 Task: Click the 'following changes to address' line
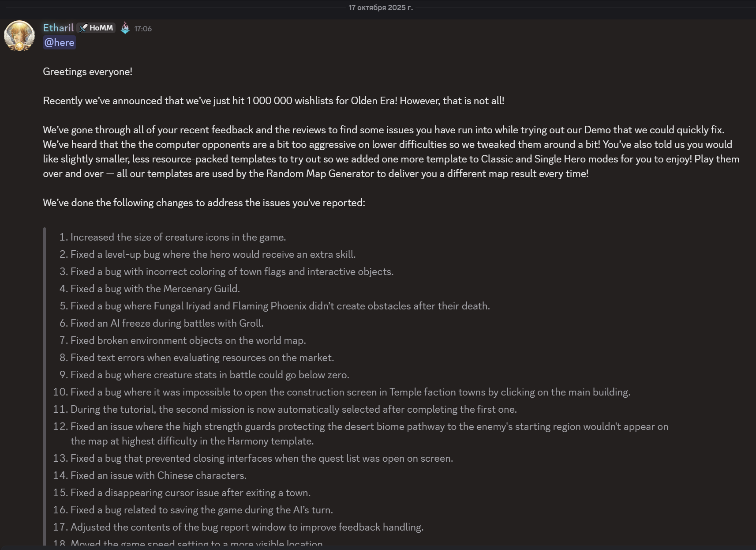tap(204, 203)
